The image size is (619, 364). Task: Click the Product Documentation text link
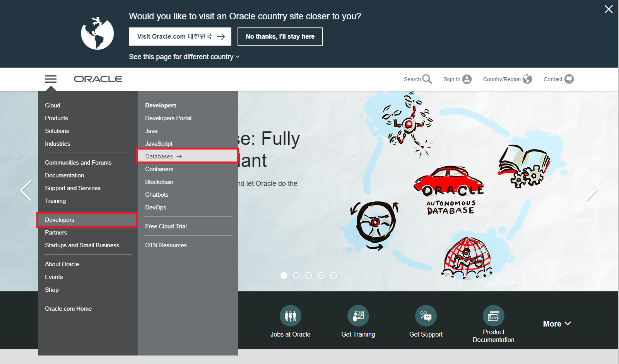[x=494, y=336]
